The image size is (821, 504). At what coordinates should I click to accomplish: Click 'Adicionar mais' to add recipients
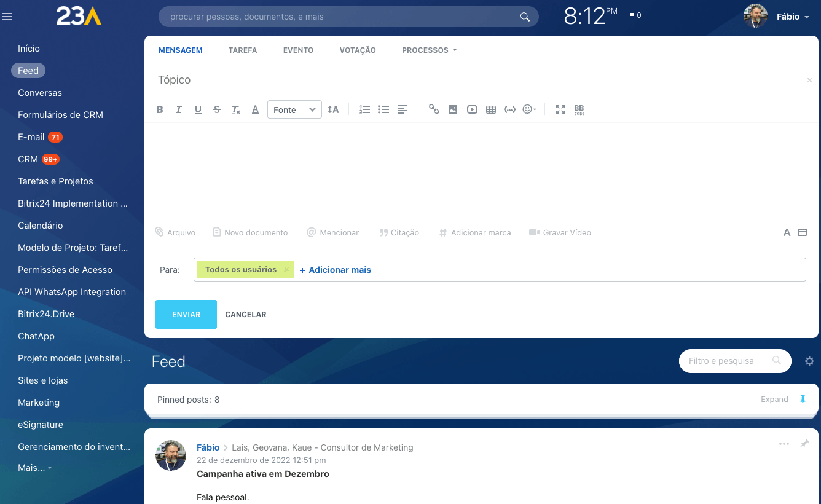tap(335, 269)
